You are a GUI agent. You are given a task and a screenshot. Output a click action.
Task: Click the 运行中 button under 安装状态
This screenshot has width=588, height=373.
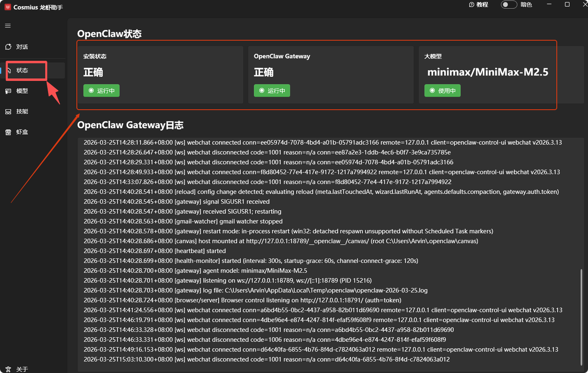point(102,90)
